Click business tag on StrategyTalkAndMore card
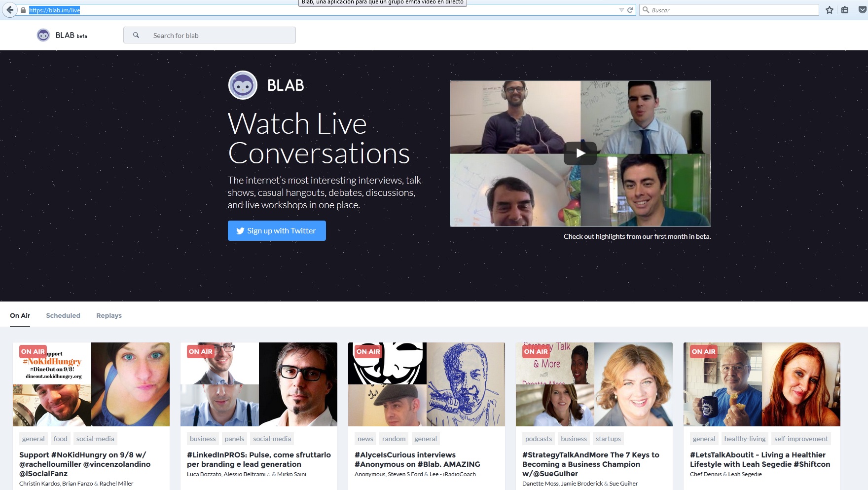Viewport: 868px width, 490px height. (574, 439)
